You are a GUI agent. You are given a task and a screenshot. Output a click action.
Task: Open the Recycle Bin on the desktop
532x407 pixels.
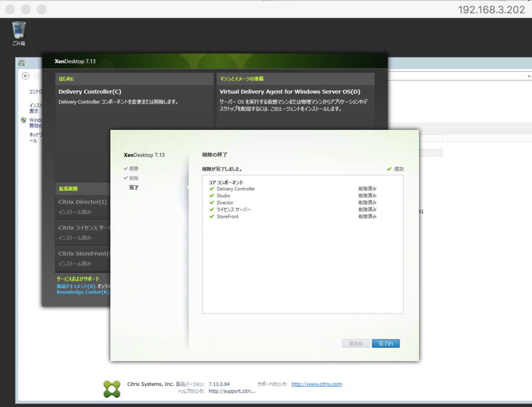pyautogui.click(x=19, y=33)
